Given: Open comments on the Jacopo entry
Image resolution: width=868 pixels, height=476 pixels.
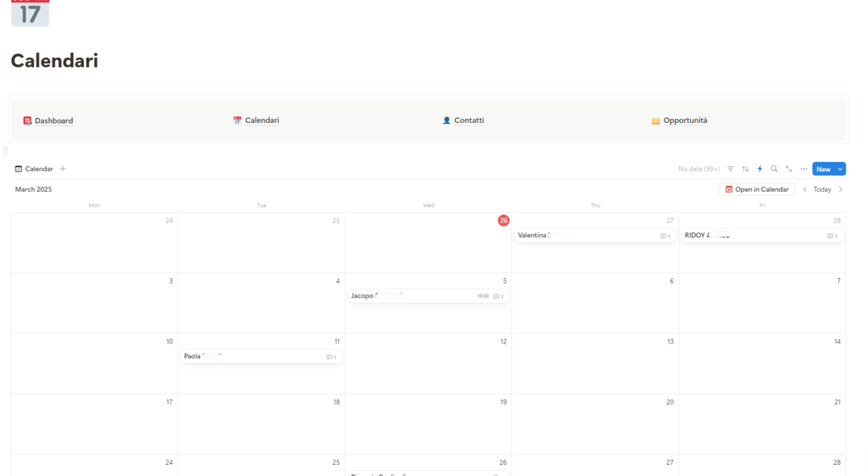Looking at the screenshot, I should click(498, 296).
